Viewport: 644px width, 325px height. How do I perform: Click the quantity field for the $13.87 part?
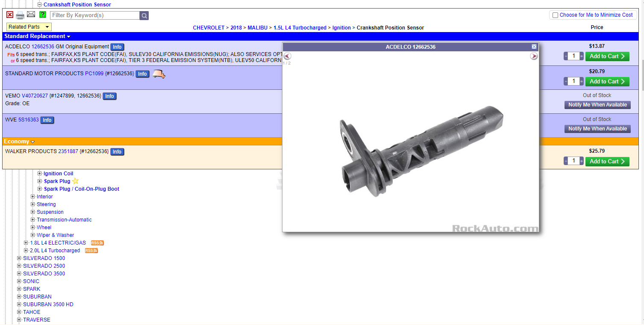tap(573, 56)
